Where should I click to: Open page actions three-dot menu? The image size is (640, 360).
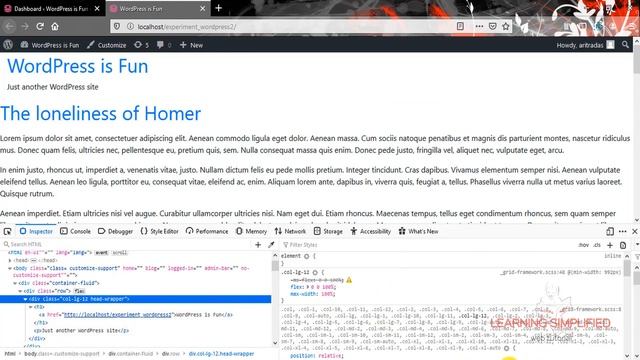pos(479,26)
